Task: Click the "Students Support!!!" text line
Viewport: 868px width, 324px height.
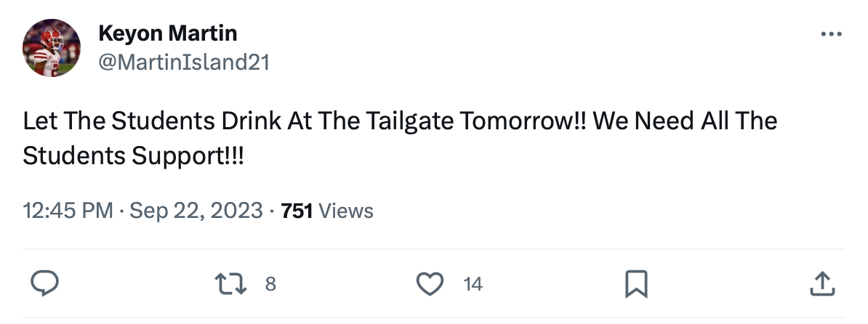Action: click(x=134, y=154)
